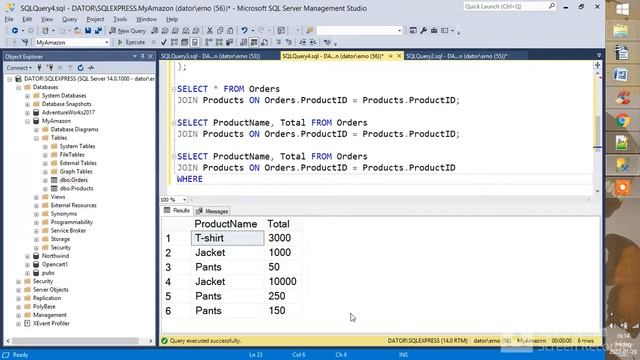Click the Open File folder icon
The height and width of the screenshot is (360, 640).
(77, 31)
